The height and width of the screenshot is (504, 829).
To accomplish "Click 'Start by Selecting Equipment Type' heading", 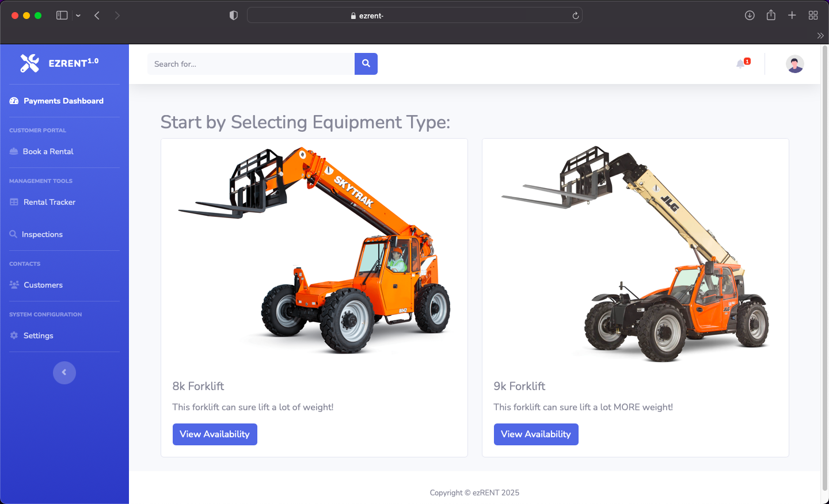I will tap(305, 122).
